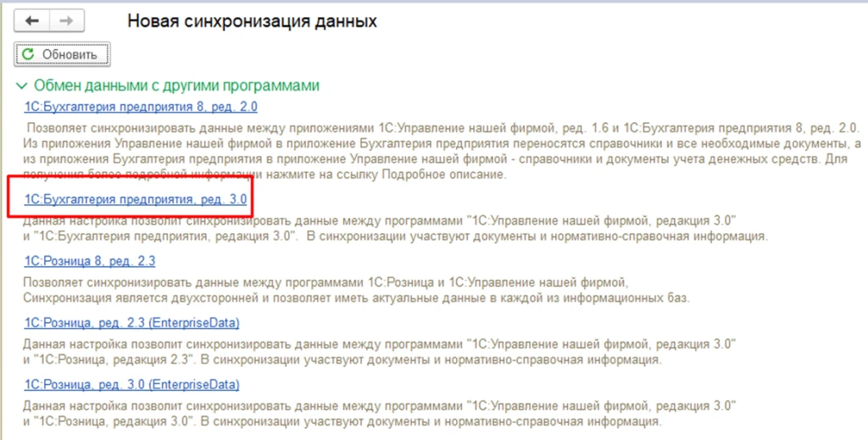Click description below Розница ред. 2.3 (EnterpriseData)

[x=379, y=352]
